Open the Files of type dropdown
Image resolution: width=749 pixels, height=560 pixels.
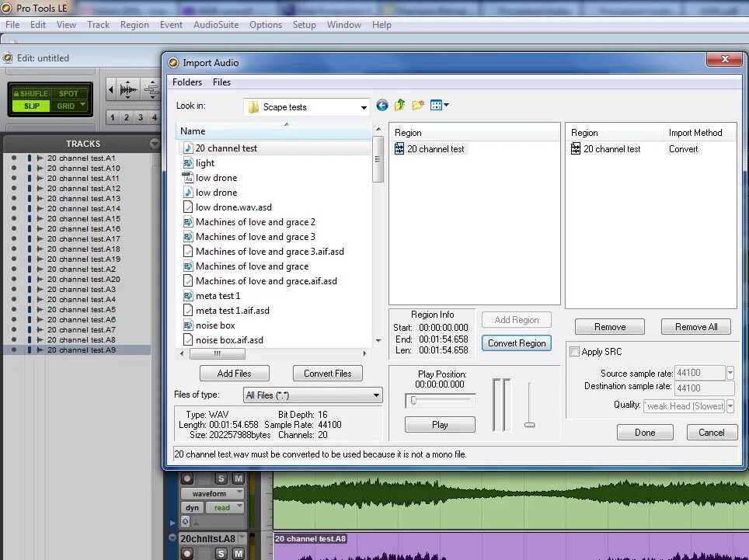[x=376, y=395]
